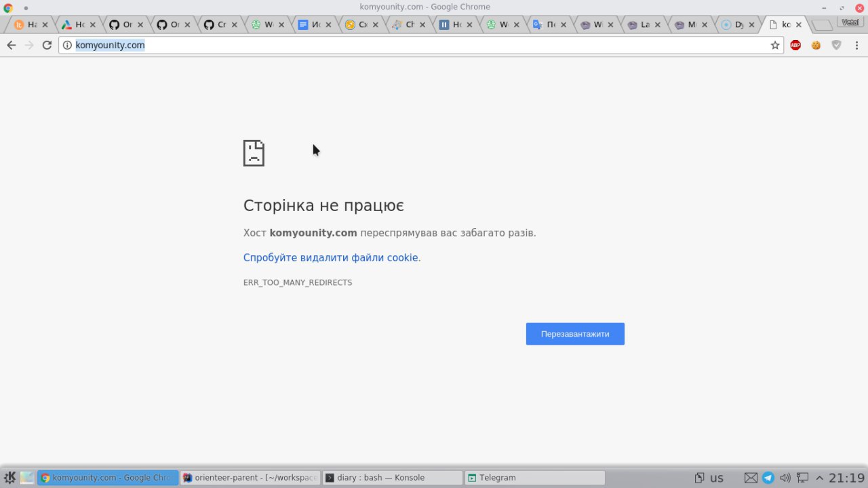
Task: Expand the hidden system tray icons
Action: 819,478
